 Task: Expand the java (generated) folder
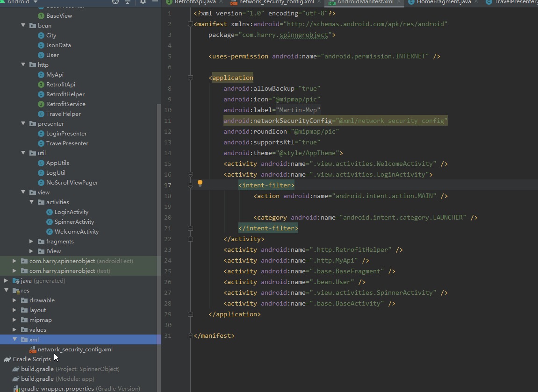pos(6,280)
